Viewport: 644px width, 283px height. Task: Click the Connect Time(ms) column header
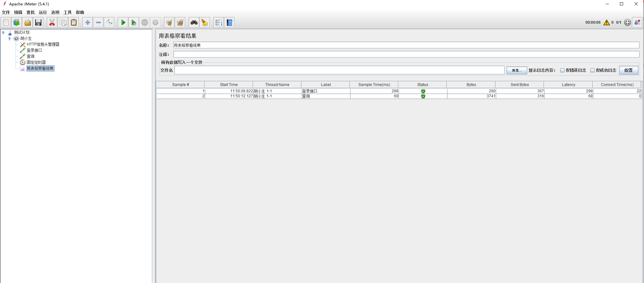click(x=617, y=84)
